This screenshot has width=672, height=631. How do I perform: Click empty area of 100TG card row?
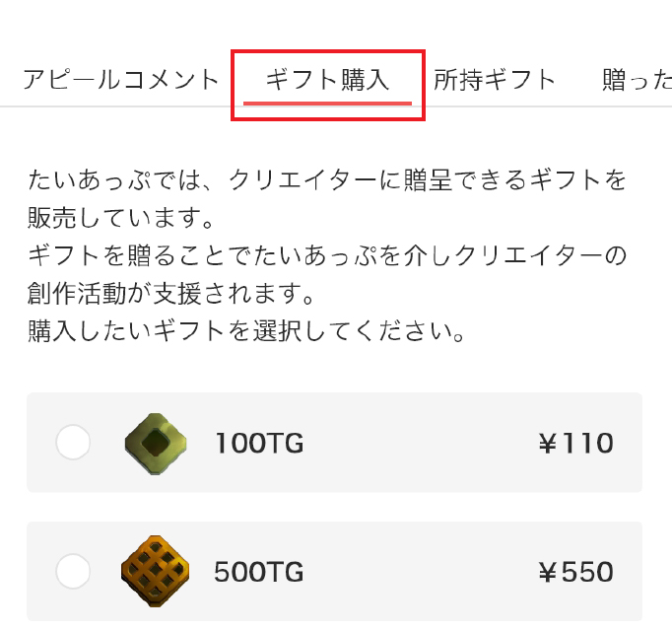(420, 443)
